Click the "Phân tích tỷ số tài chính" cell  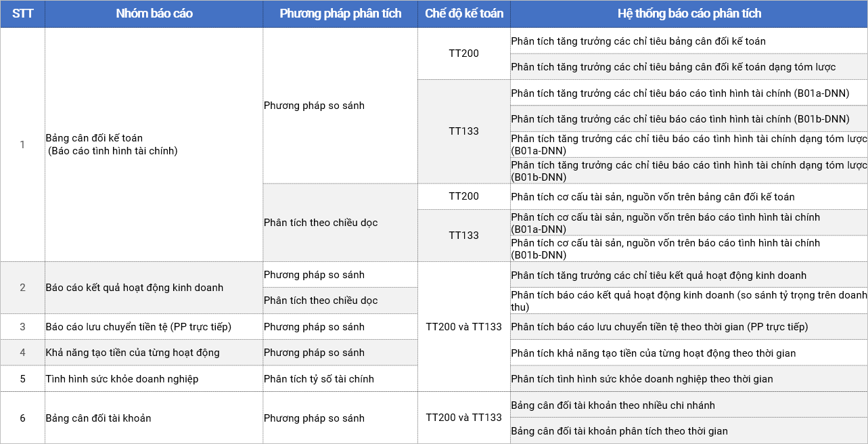(x=319, y=379)
